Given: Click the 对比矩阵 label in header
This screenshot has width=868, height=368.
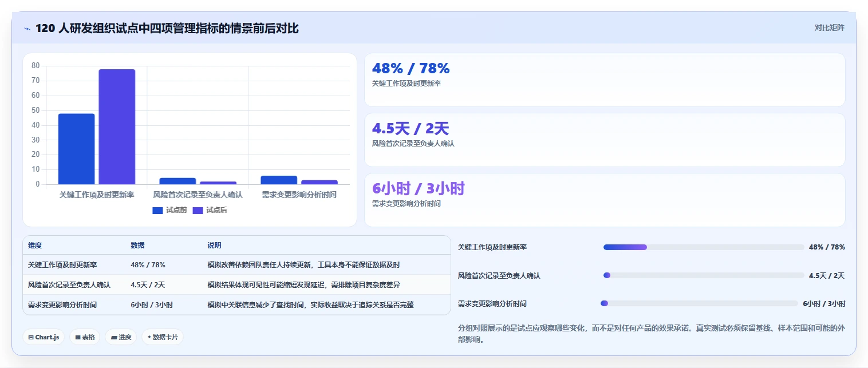Looking at the screenshot, I should (829, 27).
